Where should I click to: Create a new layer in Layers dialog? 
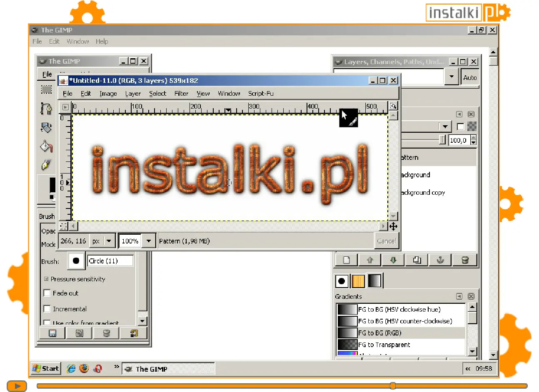tap(347, 260)
